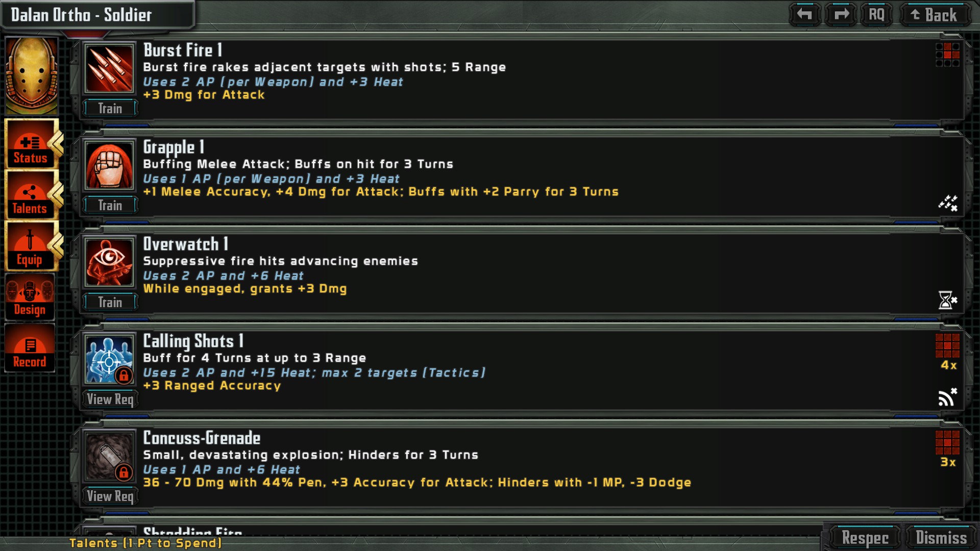Image resolution: width=980 pixels, height=551 pixels.
Task: Open the Equip tab
Action: pyautogui.click(x=31, y=246)
